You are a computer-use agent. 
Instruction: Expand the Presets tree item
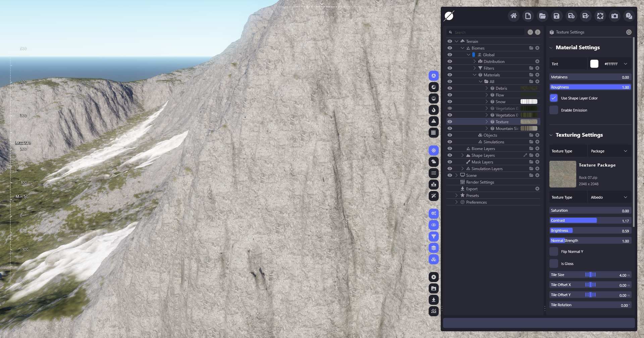pyautogui.click(x=457, y=195)
